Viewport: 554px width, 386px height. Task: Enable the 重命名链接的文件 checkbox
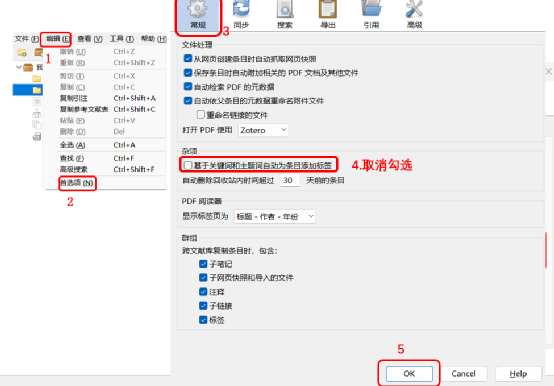tap(201, 114)
